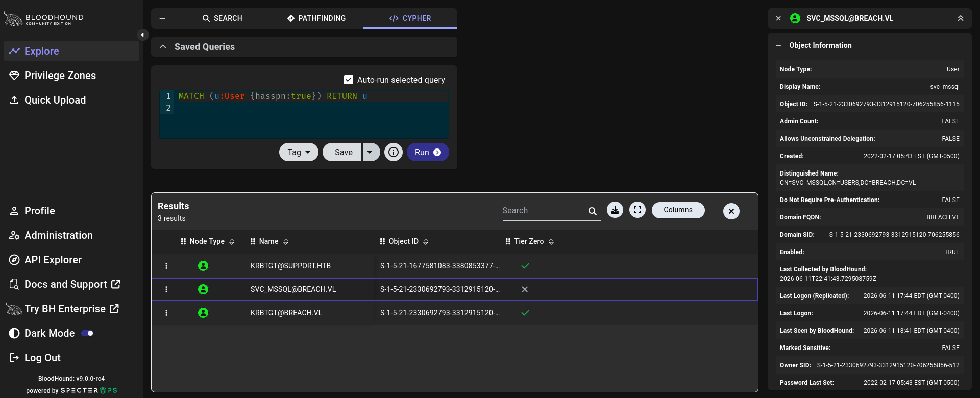Image resolution: width=980 pixels, height=398 pixels.
Task: Collapse the Object Information section
Action: 778,45
